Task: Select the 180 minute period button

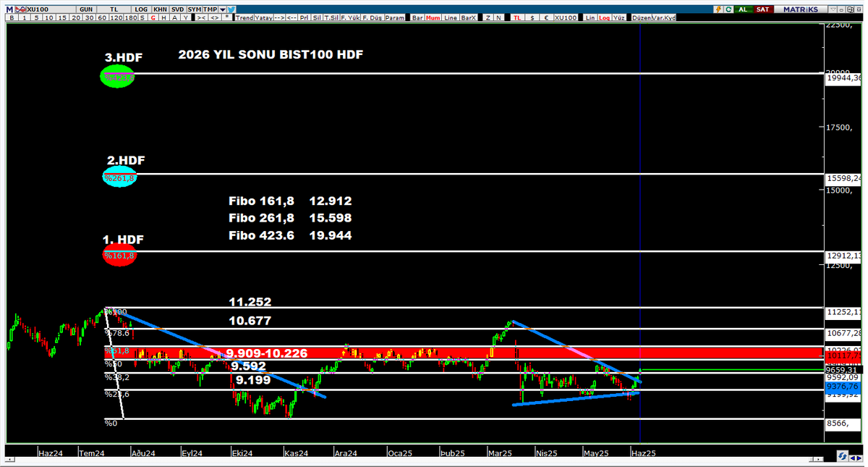Action: 131,17
